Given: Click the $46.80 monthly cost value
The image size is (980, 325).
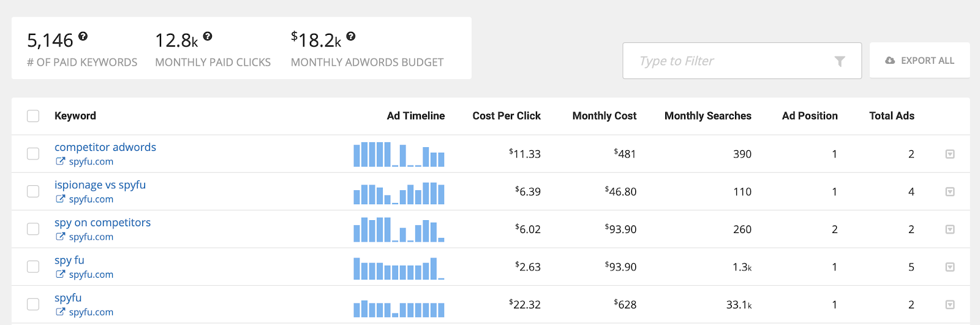Looking at the screenshot, I should [x=621, y=191].
